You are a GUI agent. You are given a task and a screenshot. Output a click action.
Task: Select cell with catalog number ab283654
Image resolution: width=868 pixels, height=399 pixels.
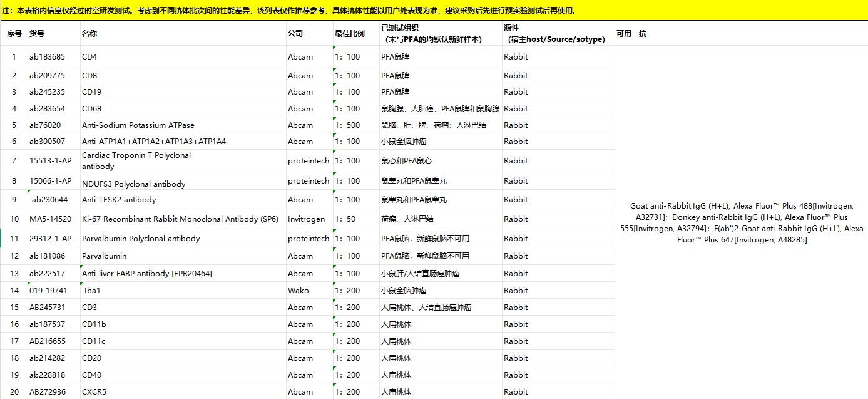pos(54,108)
